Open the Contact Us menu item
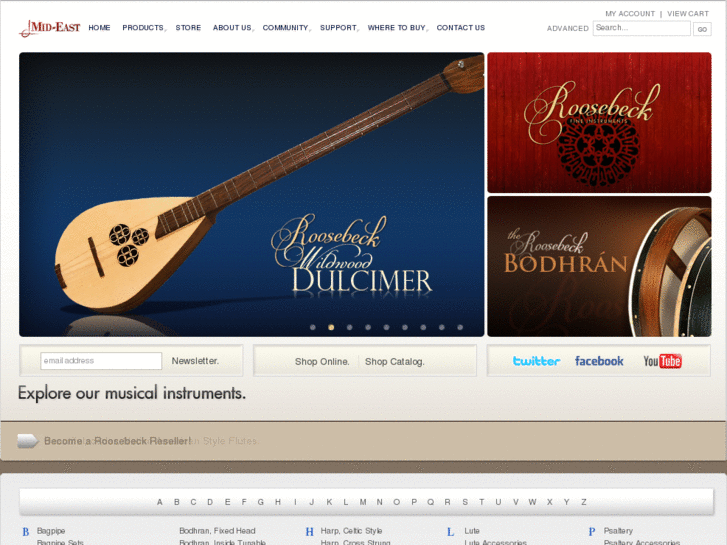Image resolution: width=727 pixels, height=545 pixels. (x=460, y=28)
